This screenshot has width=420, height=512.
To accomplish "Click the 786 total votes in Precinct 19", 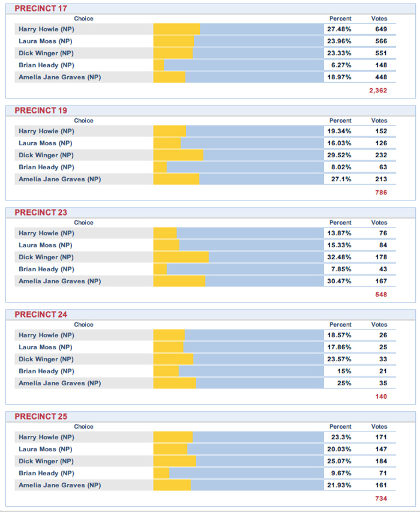I will click(x=381, y=192).
